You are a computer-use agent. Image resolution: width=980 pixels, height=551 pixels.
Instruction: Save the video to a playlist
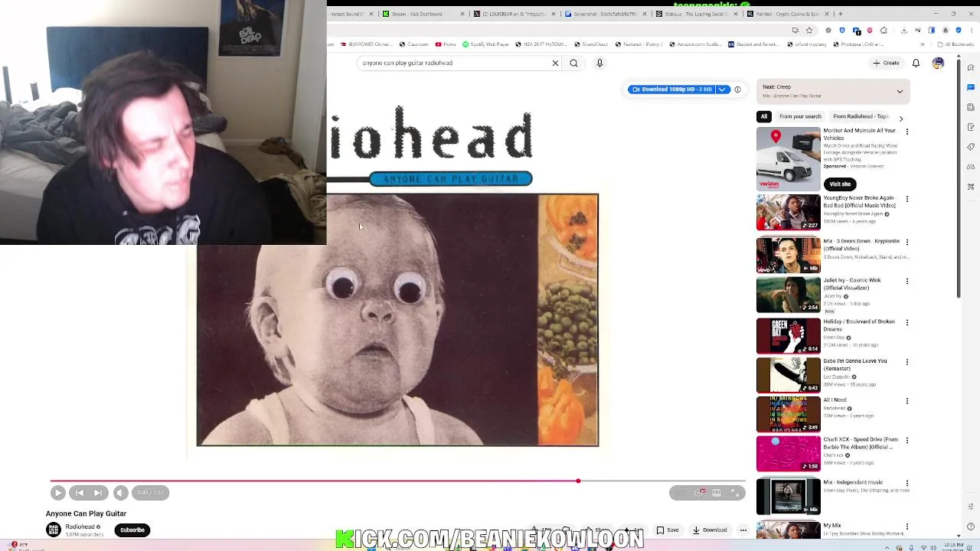668,530
